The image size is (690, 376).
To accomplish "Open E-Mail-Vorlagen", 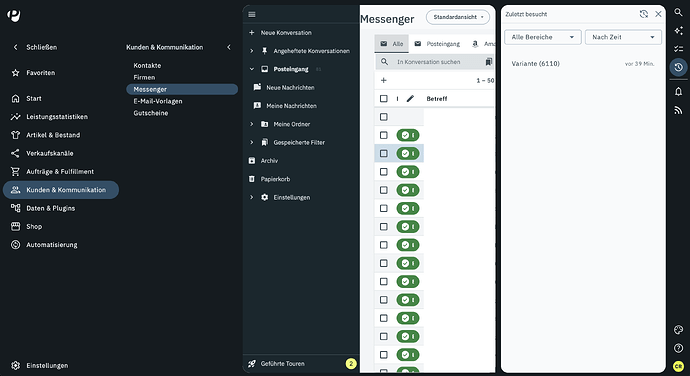I will 158,101.
